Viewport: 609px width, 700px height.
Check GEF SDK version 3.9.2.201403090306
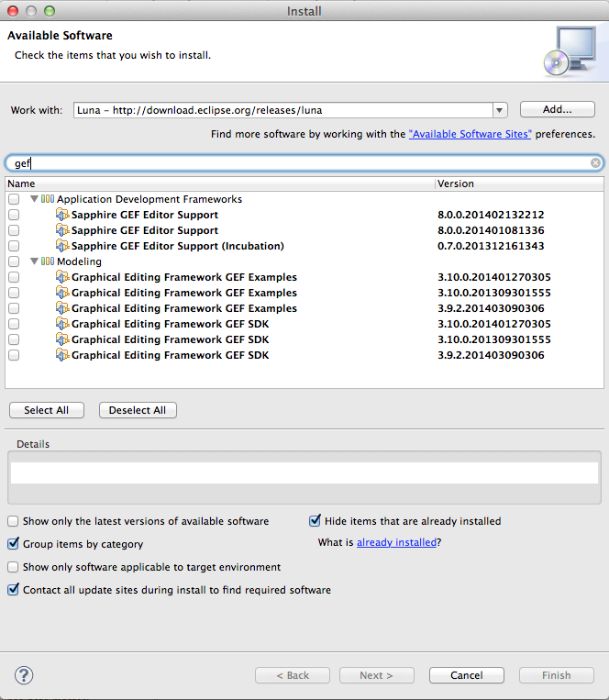(x=14, y=355)
